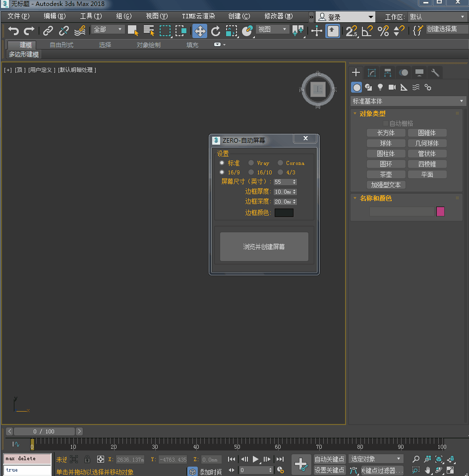The height and width of the screenshot is (476, 469).
Task: Click the 浏览并创建屏幕 button
Action: click(264, 247)
